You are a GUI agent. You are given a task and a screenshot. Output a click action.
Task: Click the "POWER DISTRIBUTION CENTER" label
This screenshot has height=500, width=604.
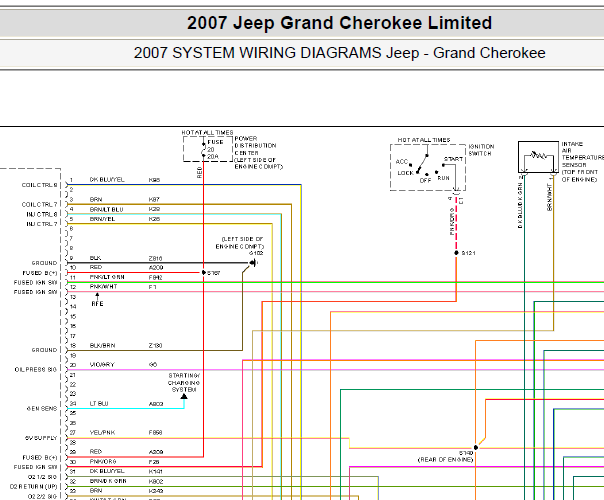pyautogui.click(x=255, y=146)
